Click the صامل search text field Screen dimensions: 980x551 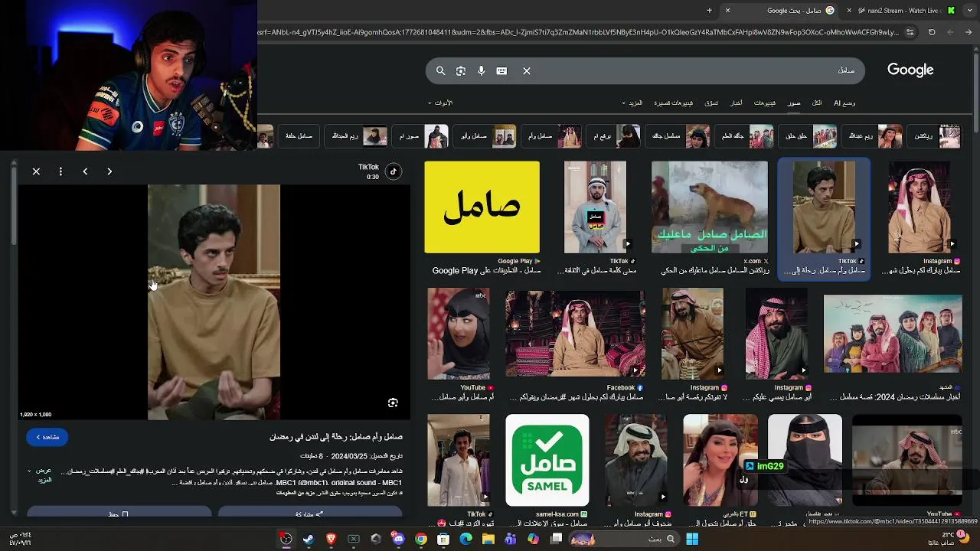pyautogui.click(x=689, y=70)
